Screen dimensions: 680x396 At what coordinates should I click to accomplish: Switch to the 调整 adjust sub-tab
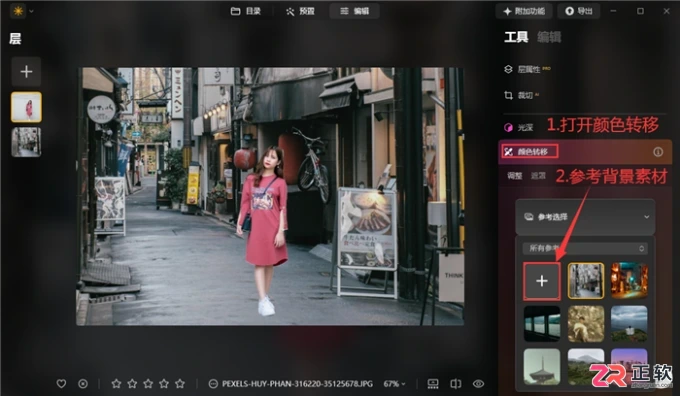click(x=515, y=176)
